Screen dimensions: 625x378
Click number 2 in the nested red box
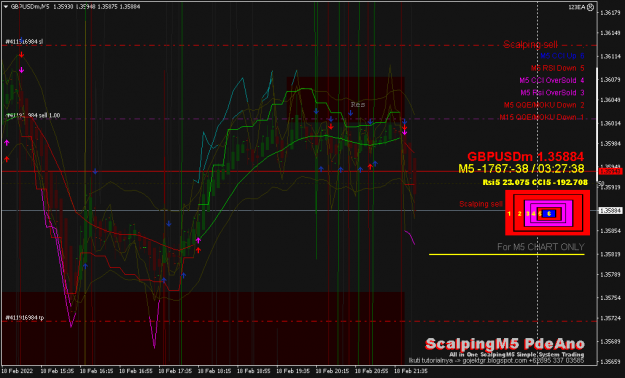click(519, 214)
